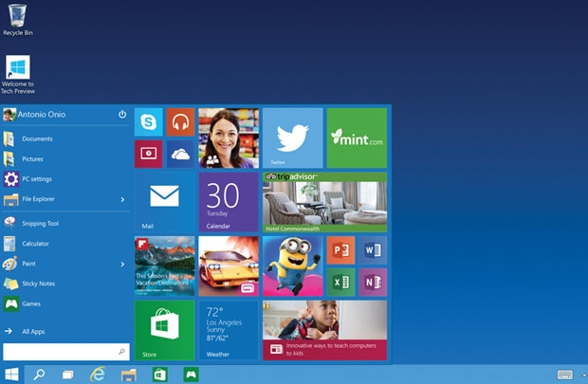Open the Calendar tile showing 30
588x384 pixels.
click(x=229, y=202)
